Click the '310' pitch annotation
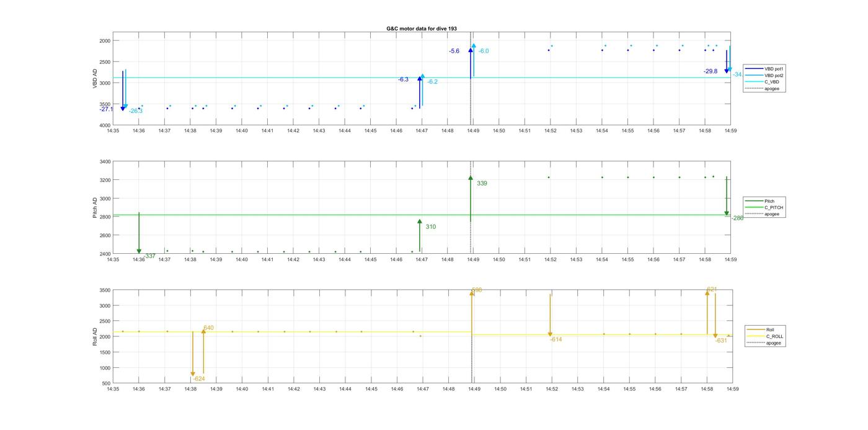Screen dimensions: 868x430 click(x=430, y=227)
